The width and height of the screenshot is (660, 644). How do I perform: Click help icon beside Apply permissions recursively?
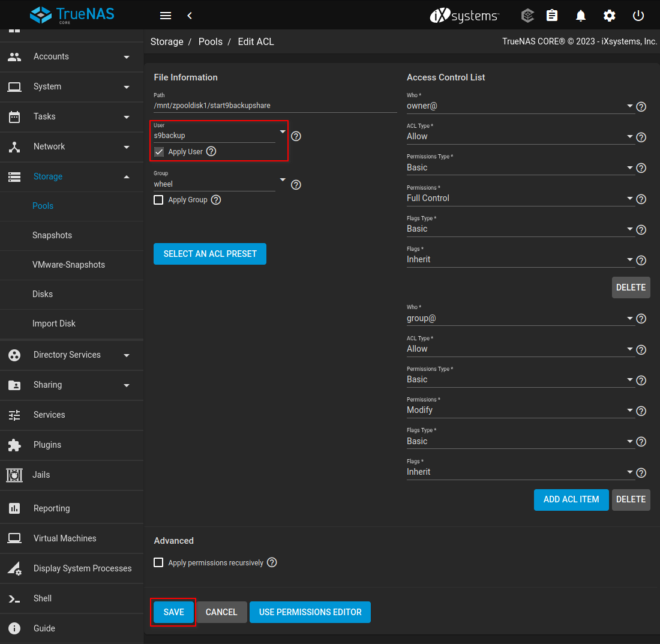[x=272, y=563]
